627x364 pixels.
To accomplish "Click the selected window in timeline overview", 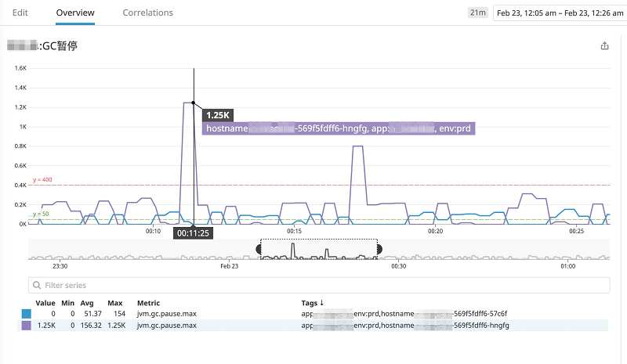I will pos(319,249).
